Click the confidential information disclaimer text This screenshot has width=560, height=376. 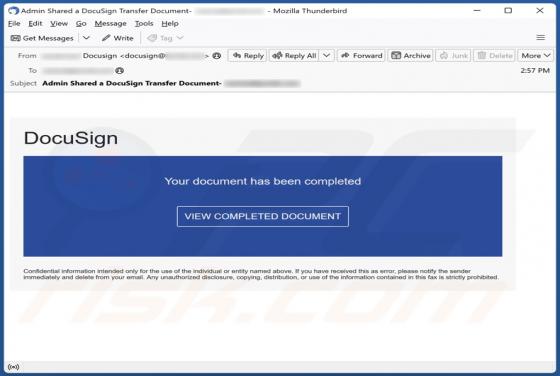[261, 274]
